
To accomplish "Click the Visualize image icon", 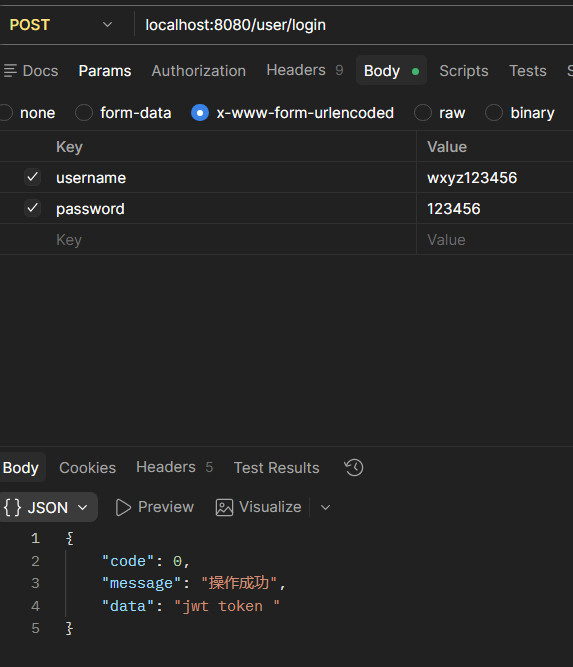I will pyautogui.click(x=224, y=507).
